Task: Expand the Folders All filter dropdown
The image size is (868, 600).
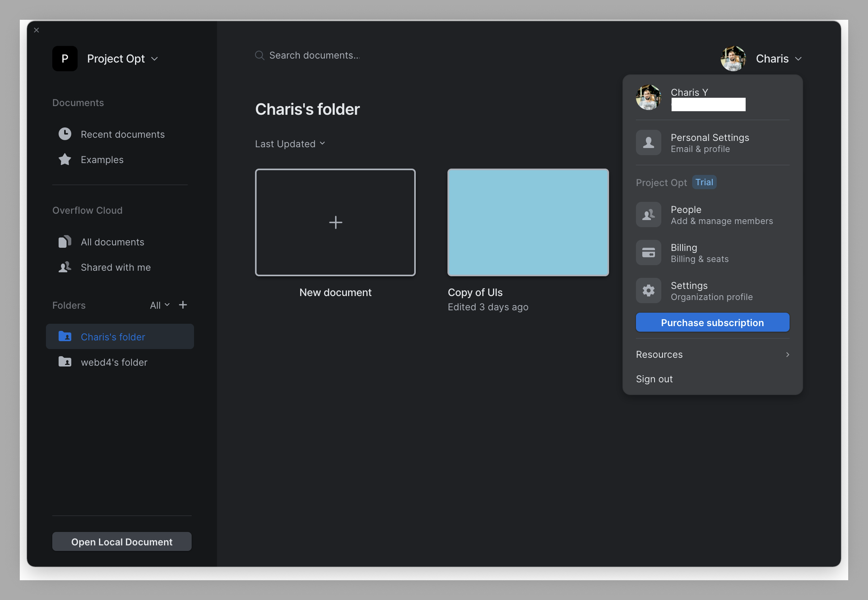Action: [x=160, y=305]
